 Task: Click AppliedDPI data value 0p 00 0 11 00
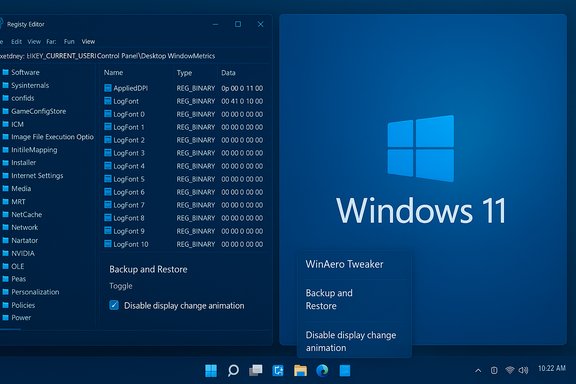point(242,88)
